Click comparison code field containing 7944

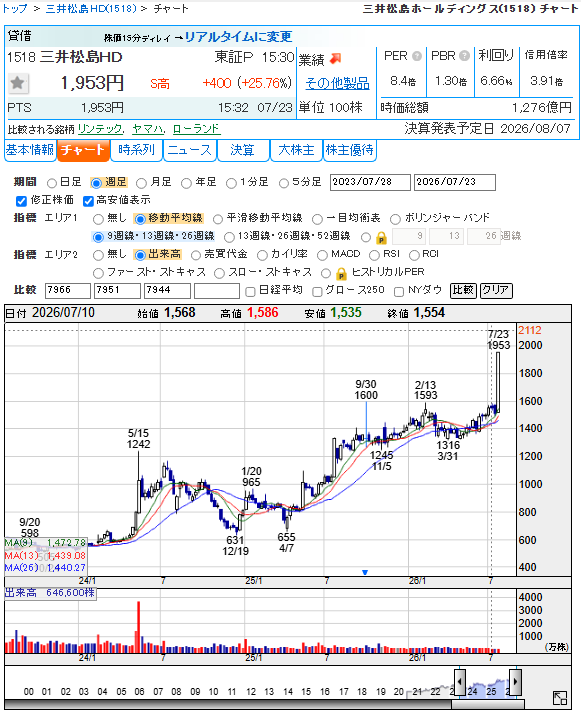coord(167,291)
